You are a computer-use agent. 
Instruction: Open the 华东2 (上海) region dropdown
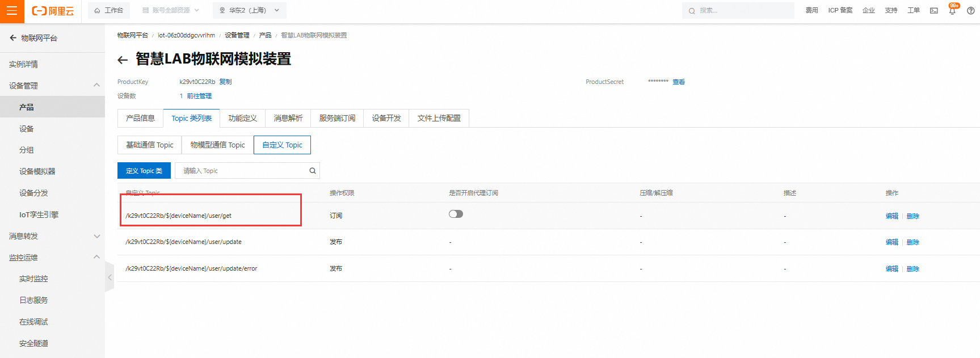[x=249, y=10]
